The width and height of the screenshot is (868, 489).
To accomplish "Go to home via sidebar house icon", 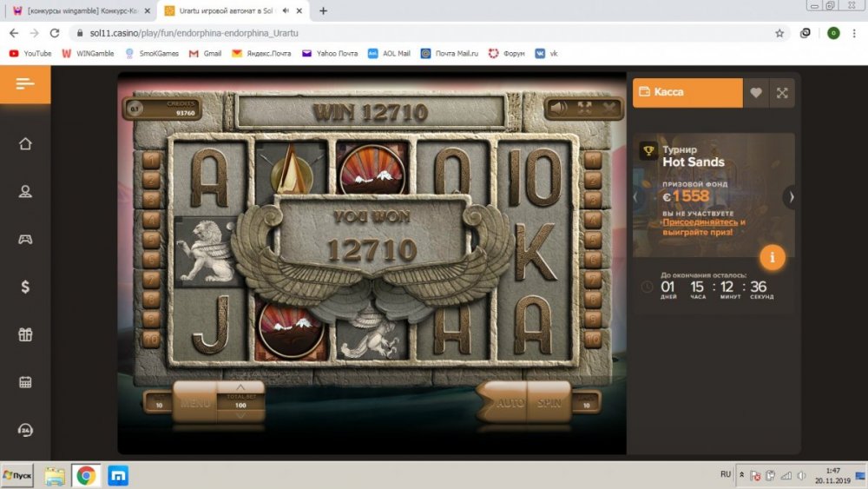I will (x=25, y=144).
